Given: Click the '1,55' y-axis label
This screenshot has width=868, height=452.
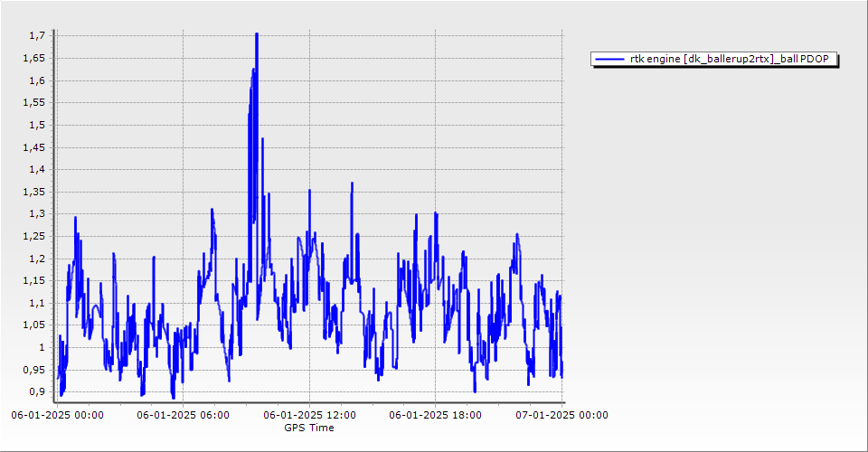Looking at the screenshot, I should coord(34,102).
